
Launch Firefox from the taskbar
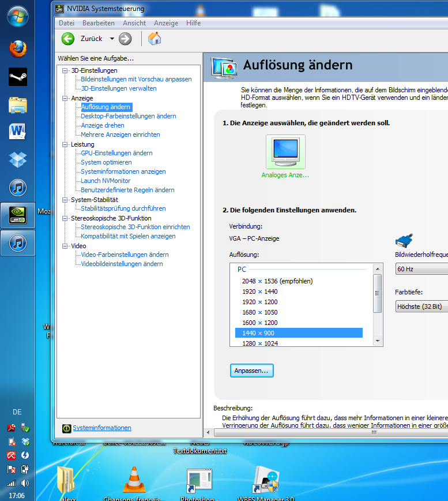[18, 48]
